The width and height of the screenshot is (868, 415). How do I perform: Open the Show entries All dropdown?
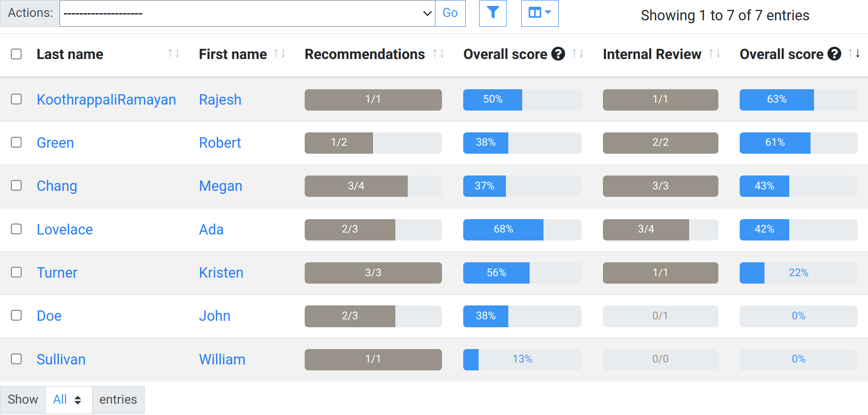click(68, 400)
